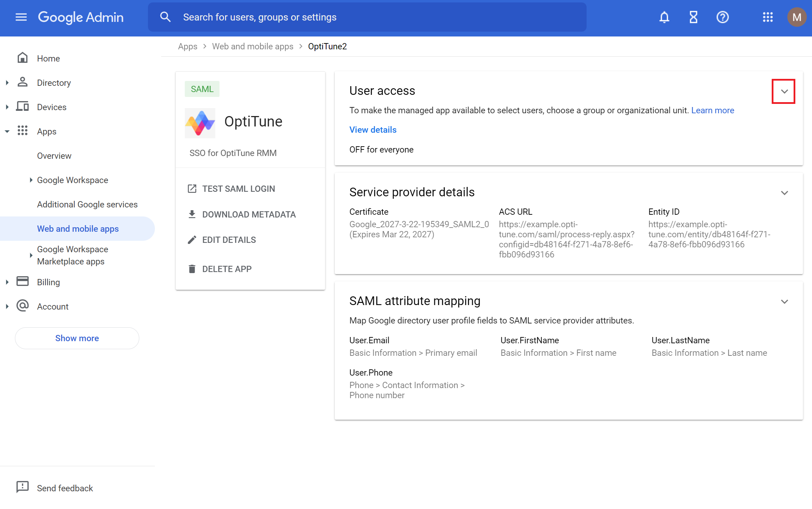Click the Entity ID value
The width and height of the screenshot is (812, 509).
[x=709, y=234]
